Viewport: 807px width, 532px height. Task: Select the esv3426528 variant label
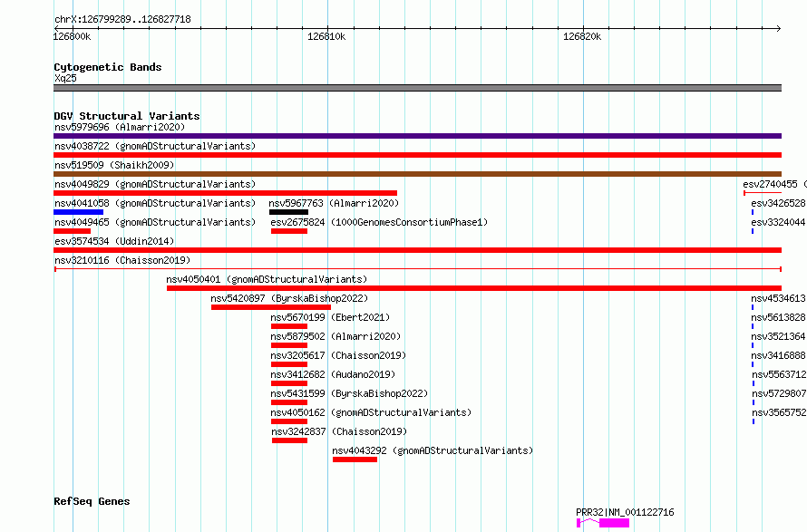click(x=779, y=203)
